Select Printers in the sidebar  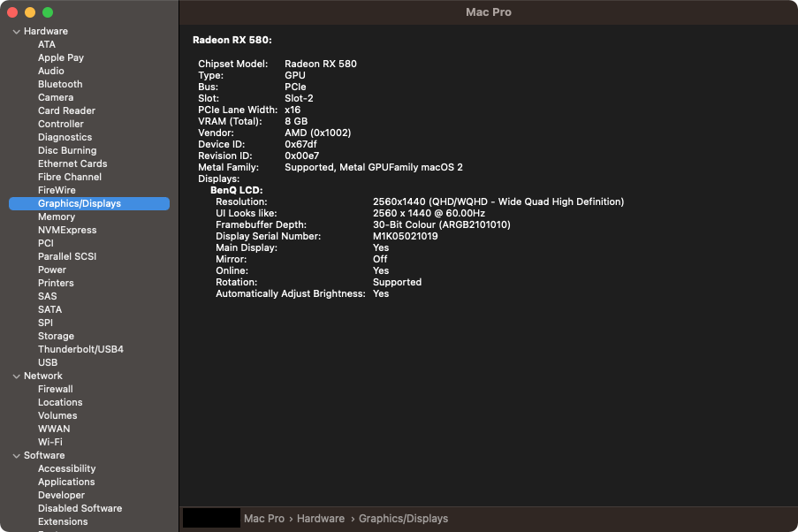point(56,283)
